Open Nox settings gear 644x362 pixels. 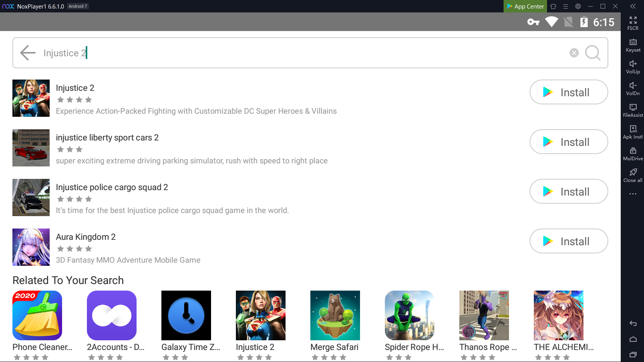[578, 6]
